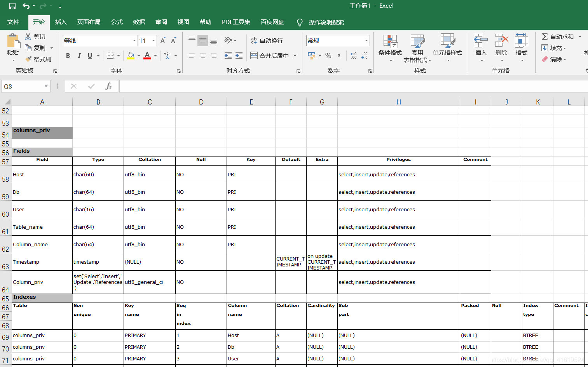Open the font size dropdown
This screenshot has height=367, width=588.
[x=154, y=40]
